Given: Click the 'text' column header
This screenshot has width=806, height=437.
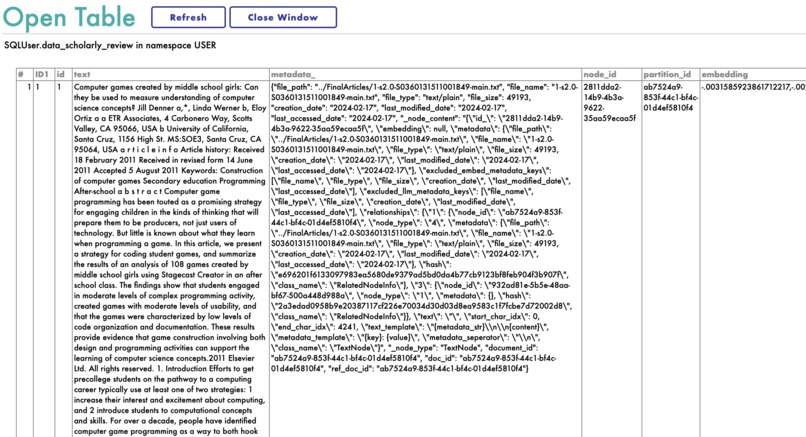Looking at the screenshot, I should 171,74.
